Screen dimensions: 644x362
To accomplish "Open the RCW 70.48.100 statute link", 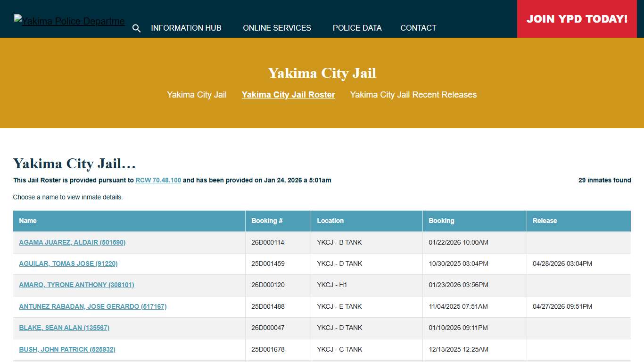I will tap(158, 180).
